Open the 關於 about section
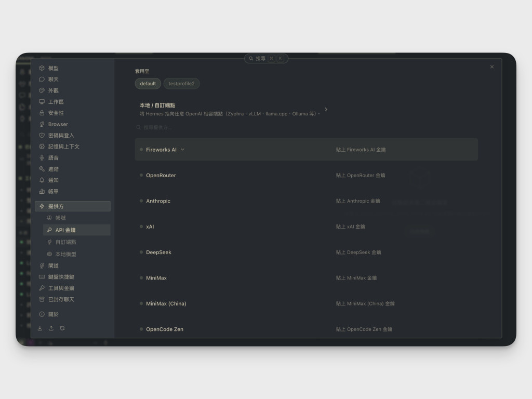Viewport: 532px width, 399px height. 73,314
